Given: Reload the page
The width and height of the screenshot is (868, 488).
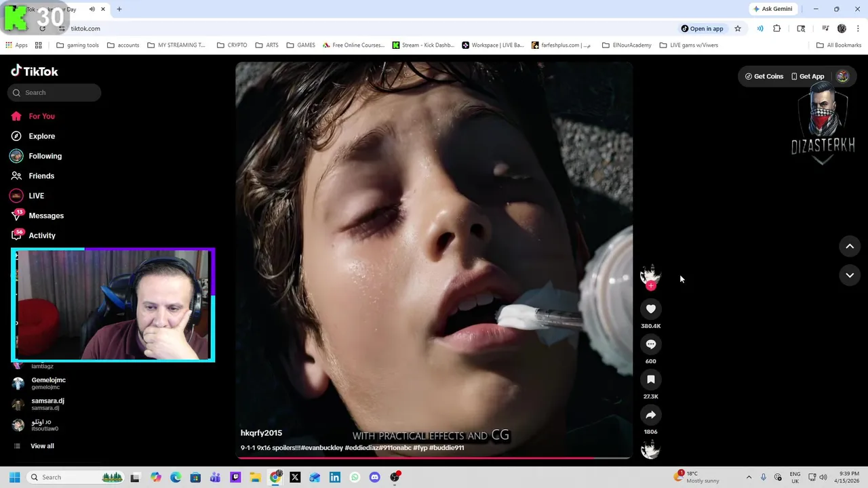Looking at the screenshot, I should coord(42,28).
